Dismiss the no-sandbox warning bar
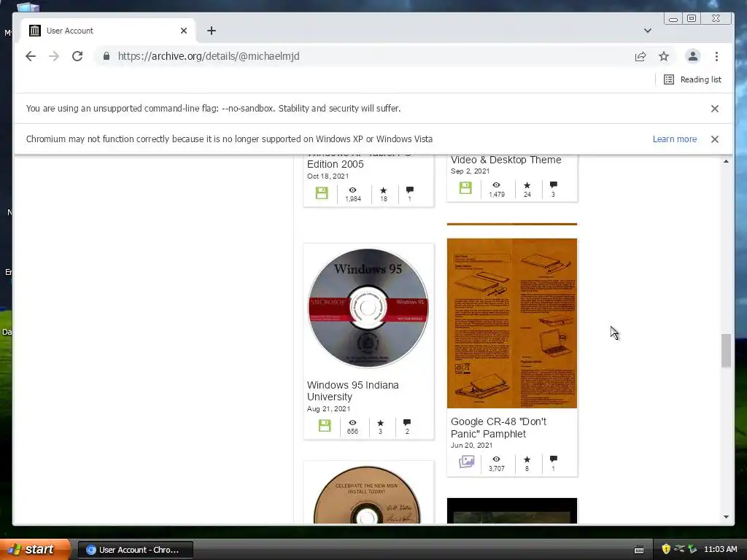The width and height of the screenshot is (747, 560). [715, 109]
